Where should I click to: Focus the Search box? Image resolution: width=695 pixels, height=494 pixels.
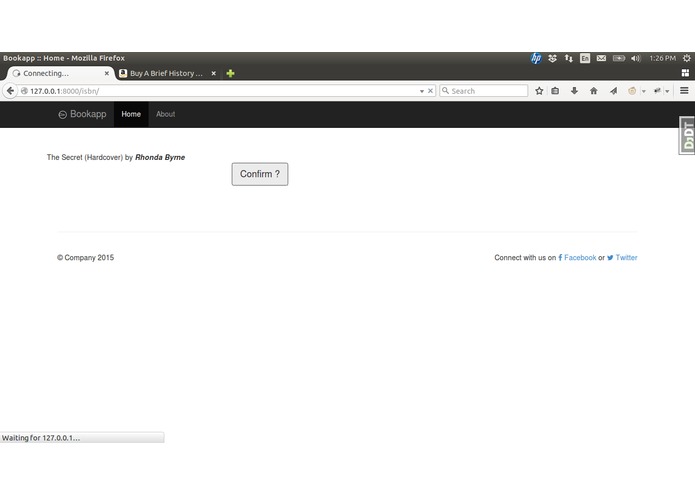484,91
